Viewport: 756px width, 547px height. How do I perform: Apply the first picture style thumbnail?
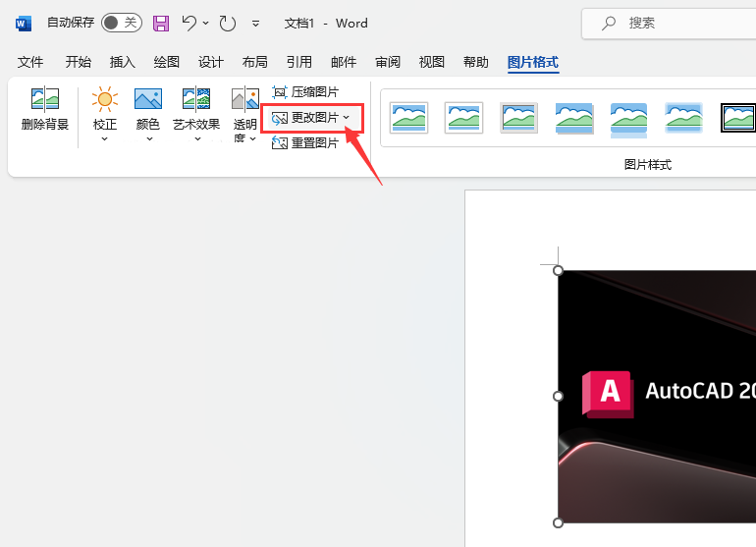408,118
